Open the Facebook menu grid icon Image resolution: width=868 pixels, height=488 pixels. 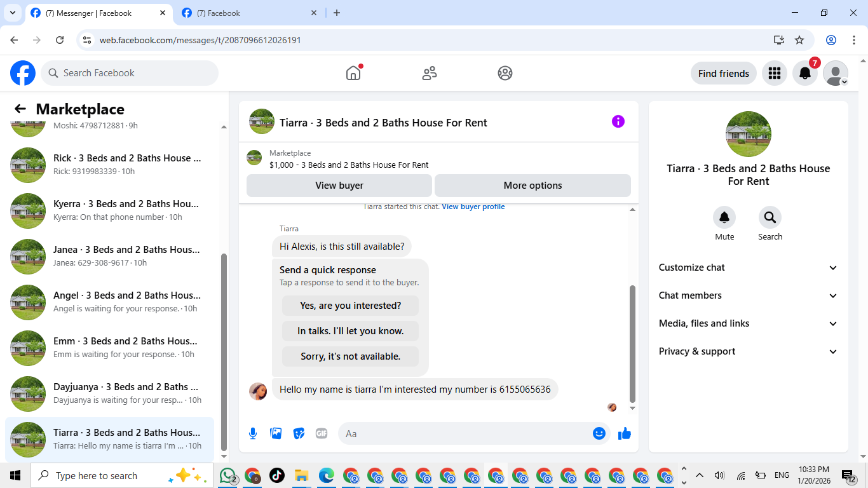[x=775, y=73]
